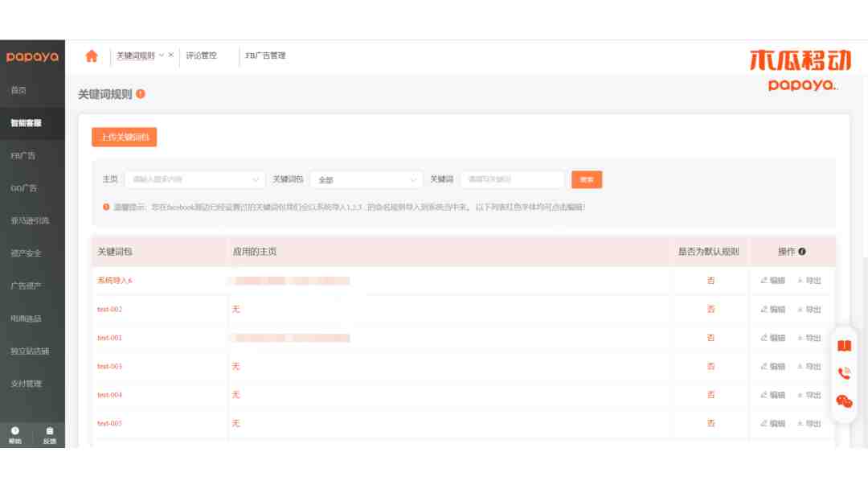868x489 pixels.
Task: Open the test-003 keyword pack link
Action: pyautogui.click(x=109, y=367)
